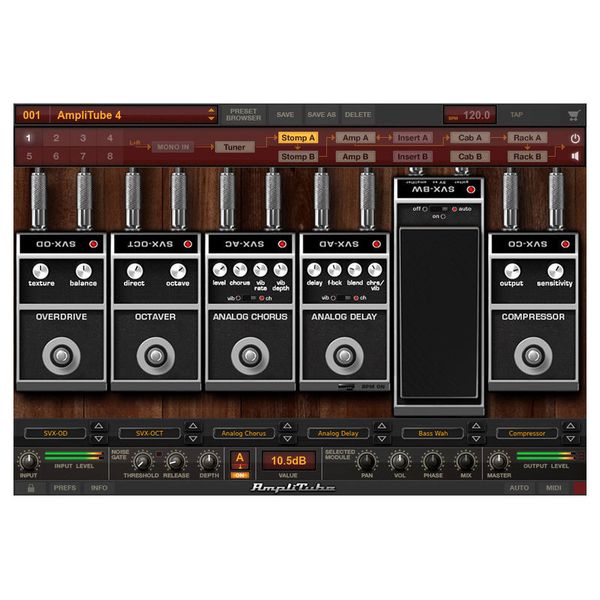Click the preset up/down arrows beside AmpliTube 4
Screen dimensions: 600x600
211,114
